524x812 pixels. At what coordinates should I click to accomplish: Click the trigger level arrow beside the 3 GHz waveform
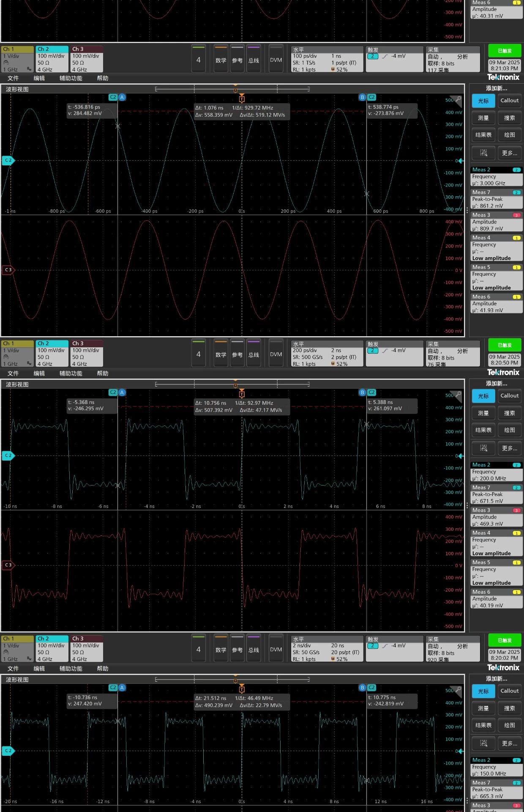(x=461, y=161)
